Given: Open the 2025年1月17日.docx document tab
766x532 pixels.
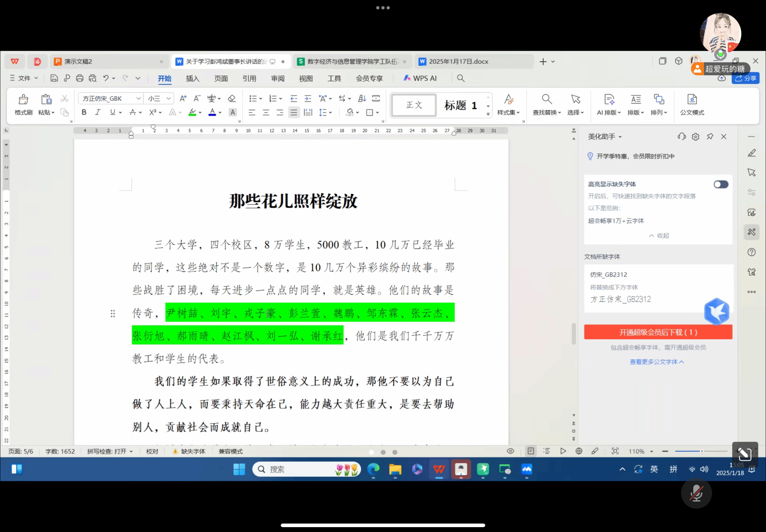Looking at the screenshot, I should pyautogui.click(x=459, y=61).
